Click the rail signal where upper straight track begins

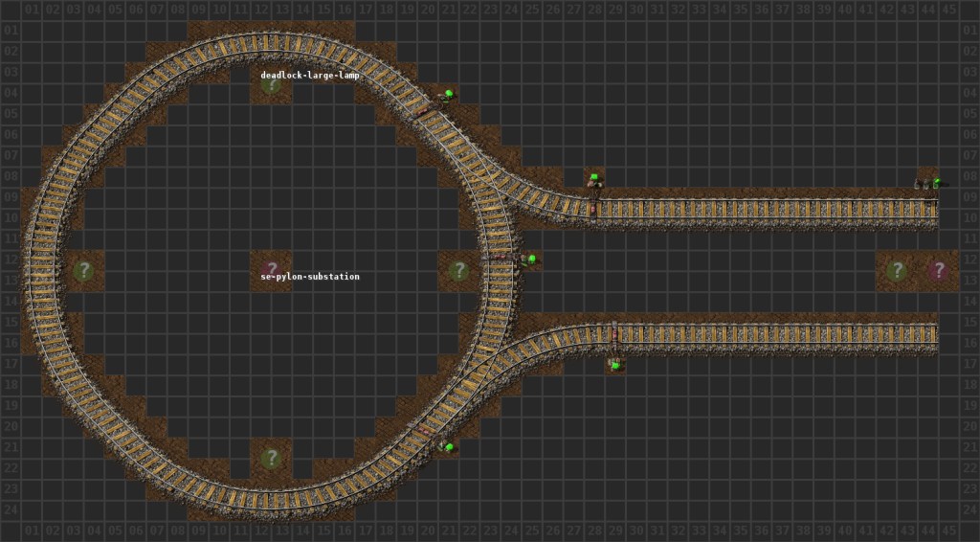(x=594, y=181)
